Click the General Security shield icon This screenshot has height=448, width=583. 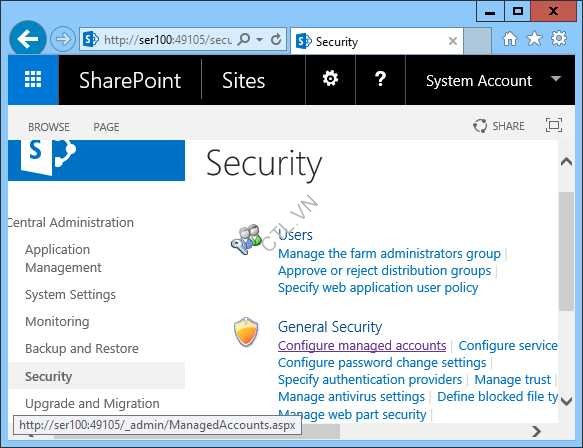246,332
